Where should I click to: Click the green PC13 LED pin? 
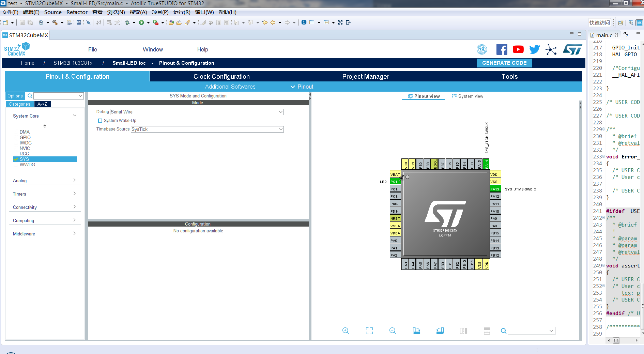pyautogui.click(x=395, y=182)
